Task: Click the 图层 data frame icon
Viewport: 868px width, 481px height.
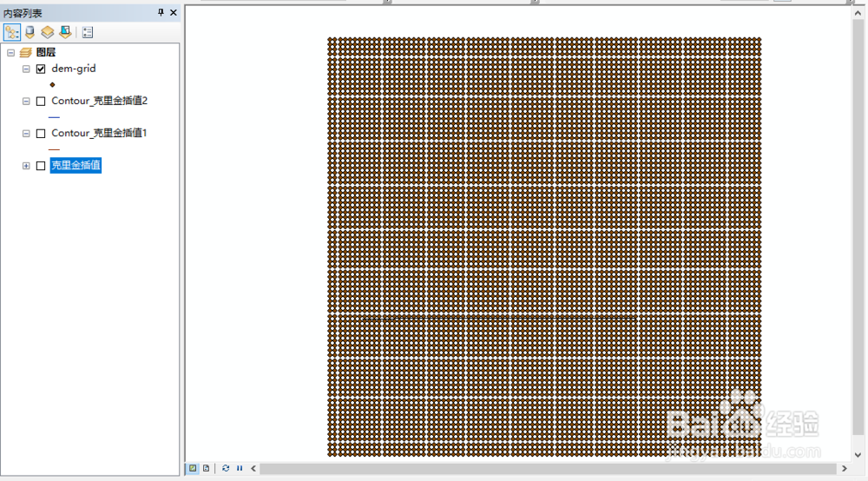Action: pyautogui.click(x=25, y=53)
